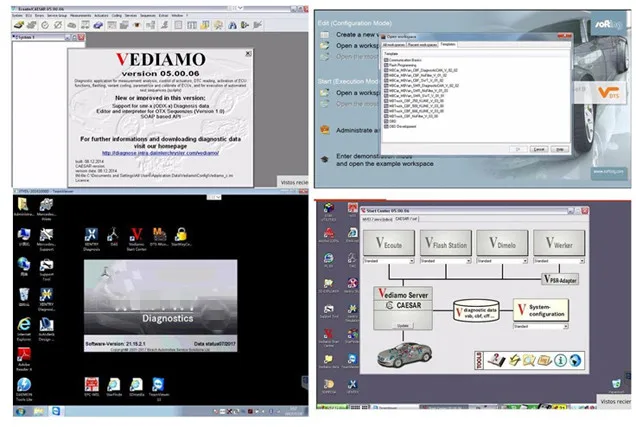This screenshot has width=636, height=427.
Task: Launch the V Ecoute module in Start Center
Action: 389,243
